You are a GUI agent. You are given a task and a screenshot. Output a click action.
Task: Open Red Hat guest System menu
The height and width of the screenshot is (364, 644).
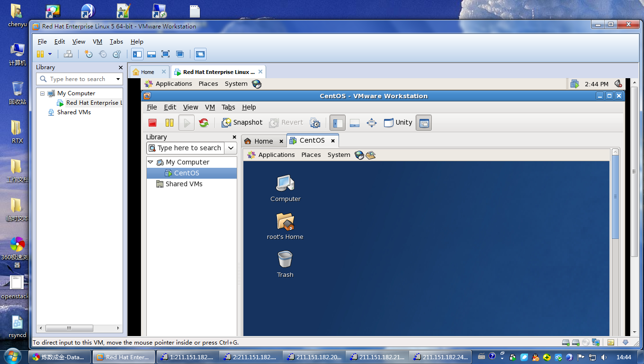[x=236, y=84]
